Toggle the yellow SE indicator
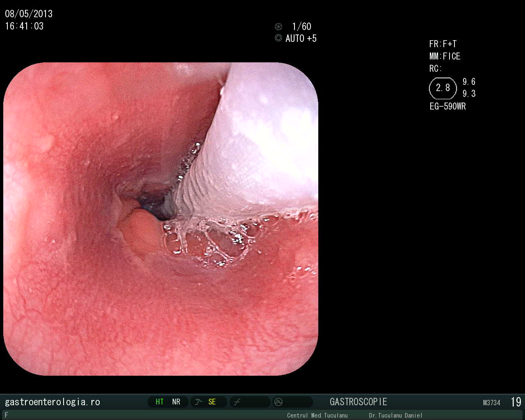The height and width of the screenshot is (420, 525). point(212,402)
